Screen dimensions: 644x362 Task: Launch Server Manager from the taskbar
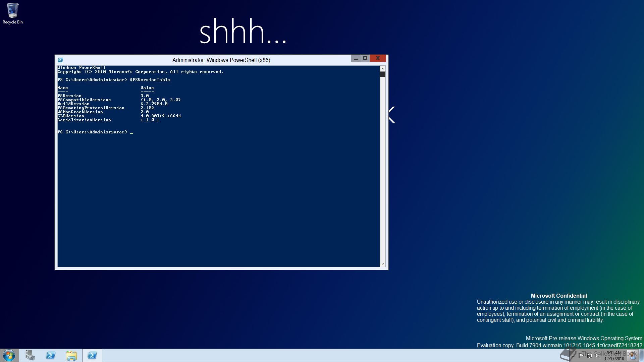[30, 355]
